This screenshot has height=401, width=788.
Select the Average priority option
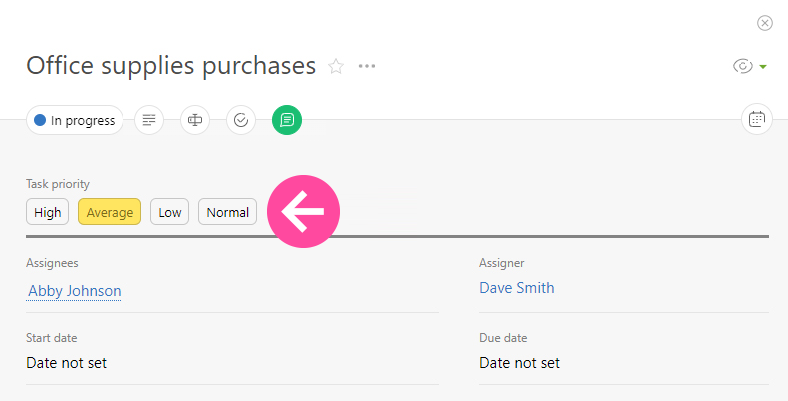[110, 212]
